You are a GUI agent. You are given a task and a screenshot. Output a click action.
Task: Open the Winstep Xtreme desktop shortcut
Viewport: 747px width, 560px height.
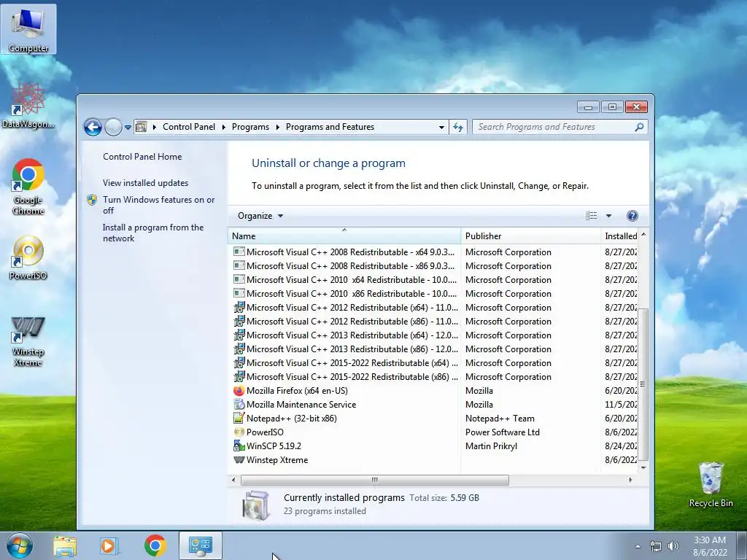click(x=28, y=341)
